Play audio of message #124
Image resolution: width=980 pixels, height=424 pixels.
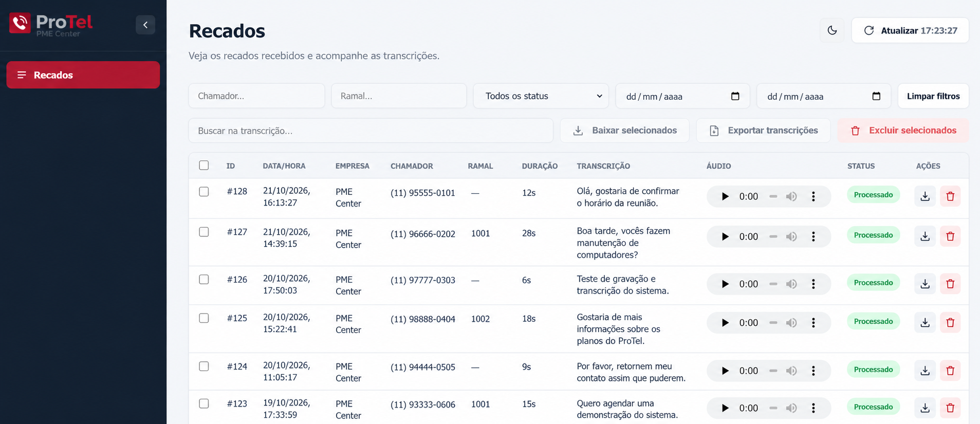(725, 371)
